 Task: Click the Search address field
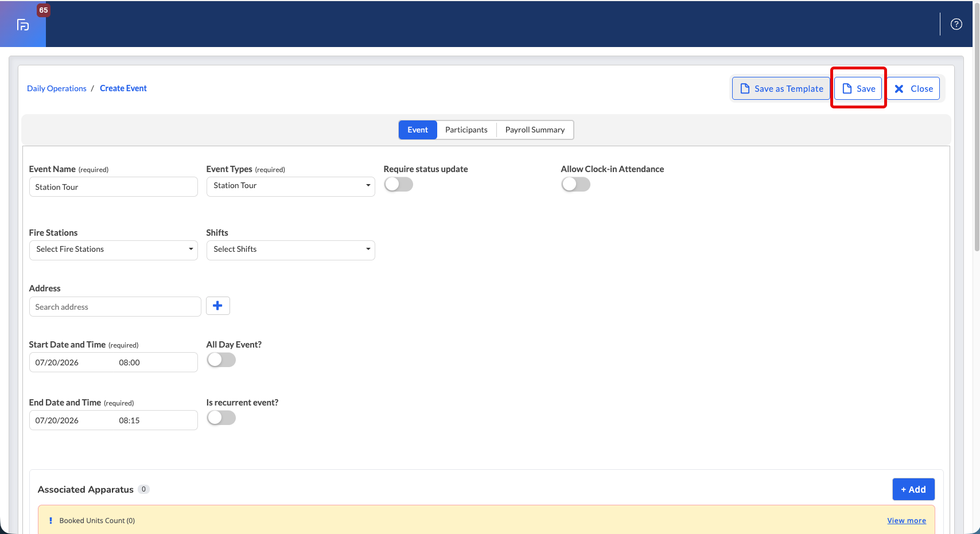coord(115,306)
